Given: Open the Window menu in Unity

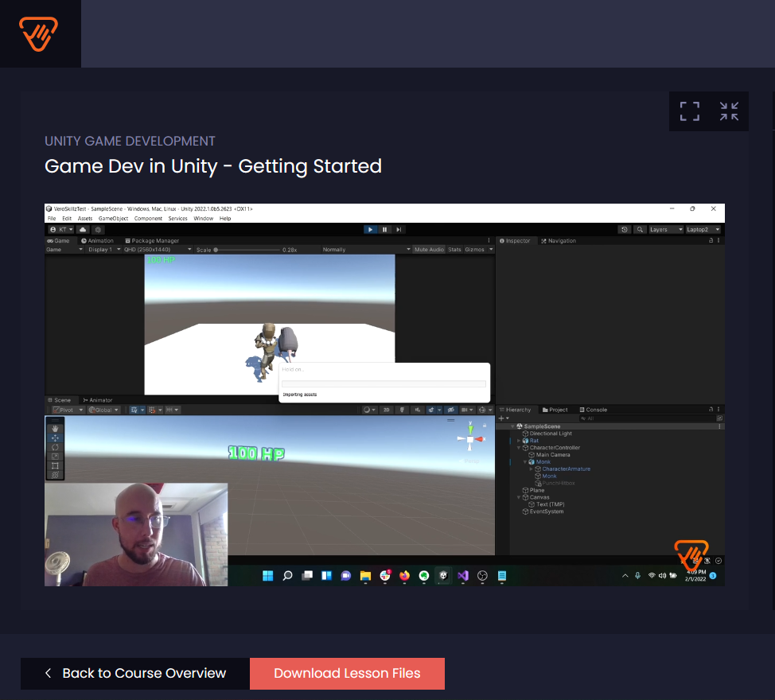Looking at the screenshot, I should (x=203, y=218).
